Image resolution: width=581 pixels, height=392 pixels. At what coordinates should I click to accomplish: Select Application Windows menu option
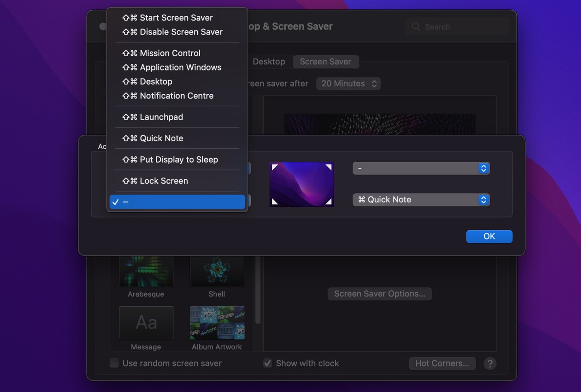(x=177, y=67)
